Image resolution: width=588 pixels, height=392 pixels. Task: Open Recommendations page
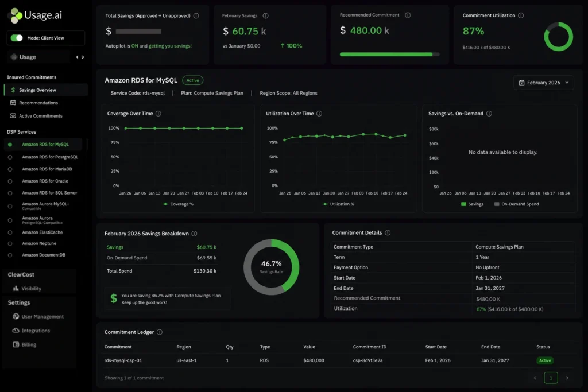(x=38, y=103)
